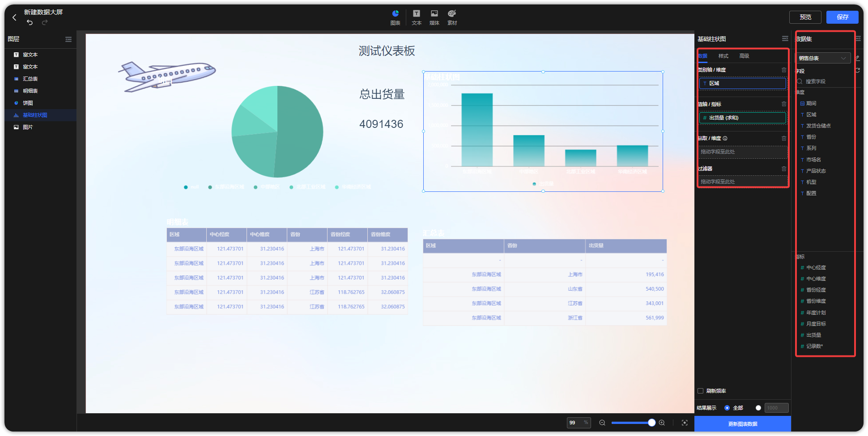Select the 饼图 layer
This screenshot has height=436, width=868.
pyautogui.click(x=41, y=103)
